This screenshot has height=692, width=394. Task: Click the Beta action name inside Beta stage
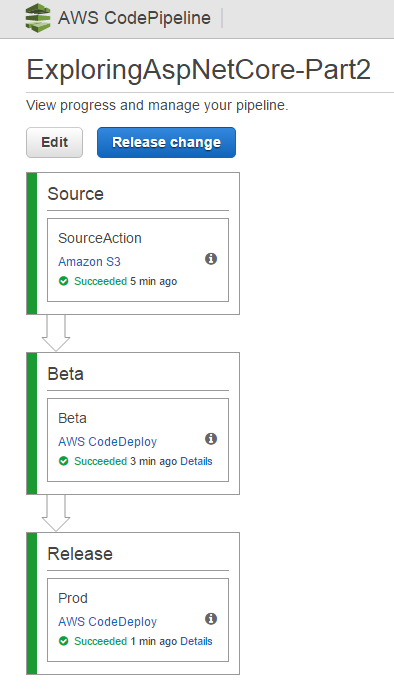click(x=72, y=418)
